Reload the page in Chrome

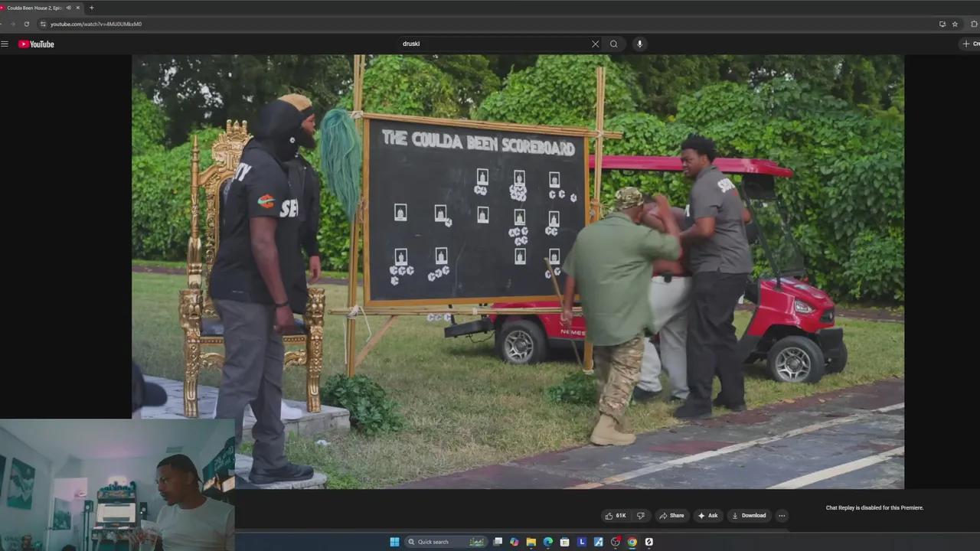click(26, 24)
